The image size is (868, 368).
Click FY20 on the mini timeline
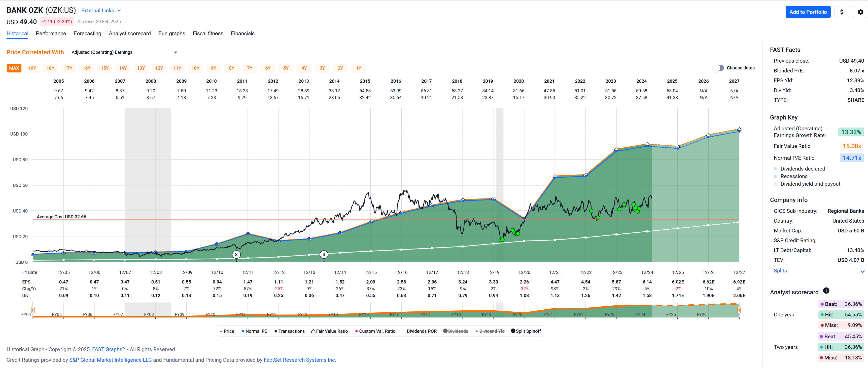click(517, 314)
